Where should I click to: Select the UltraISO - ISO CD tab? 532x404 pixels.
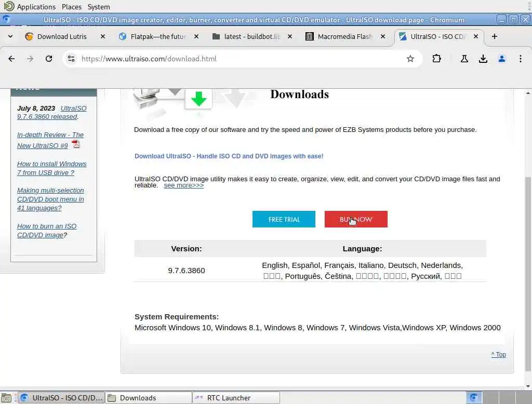pyautogui.click(x=437, y=36)
